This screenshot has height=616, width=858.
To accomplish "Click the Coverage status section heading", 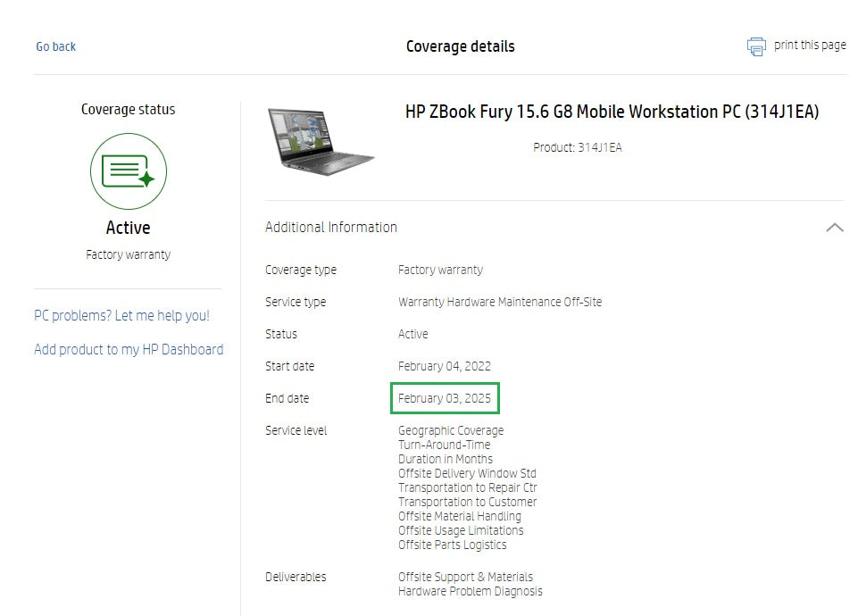I will 128,109.
